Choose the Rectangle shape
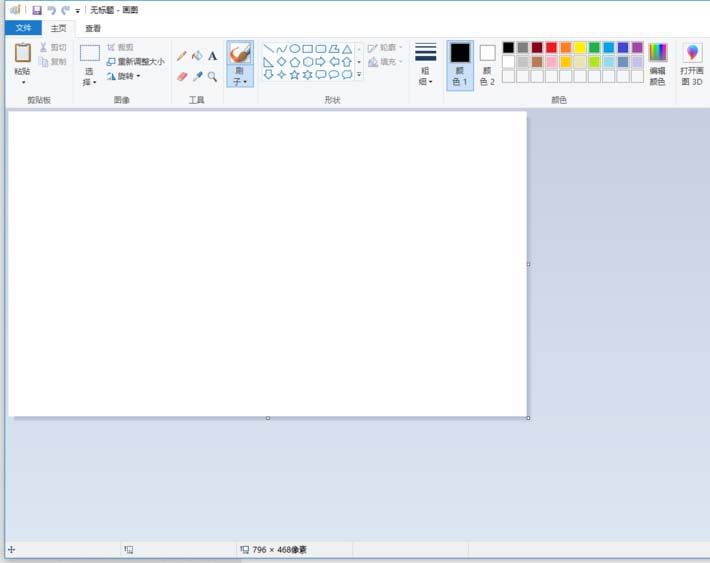 (308, 48)
